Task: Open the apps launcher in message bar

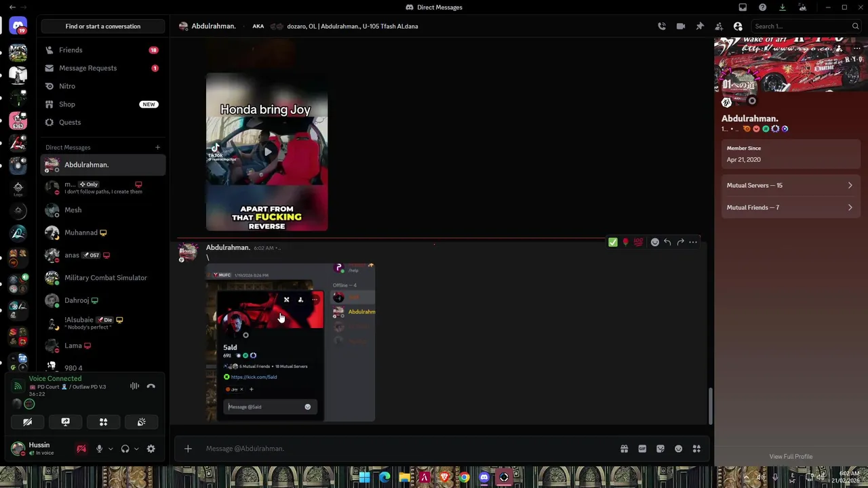Action: [696, 449]
